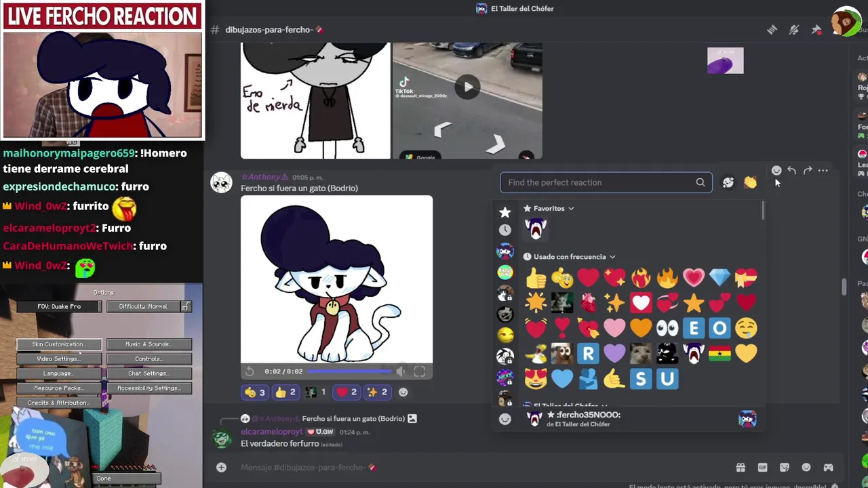Replay the cat video

(250, 371)
